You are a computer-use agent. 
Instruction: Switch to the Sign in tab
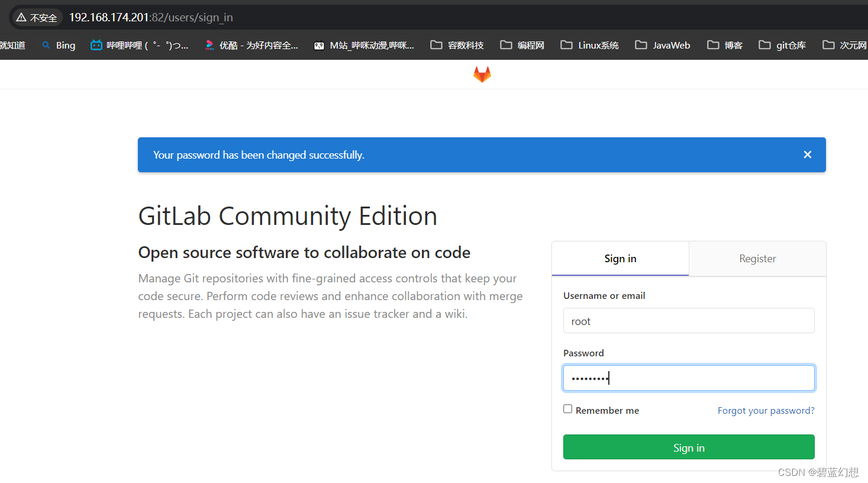pos(620,259)
